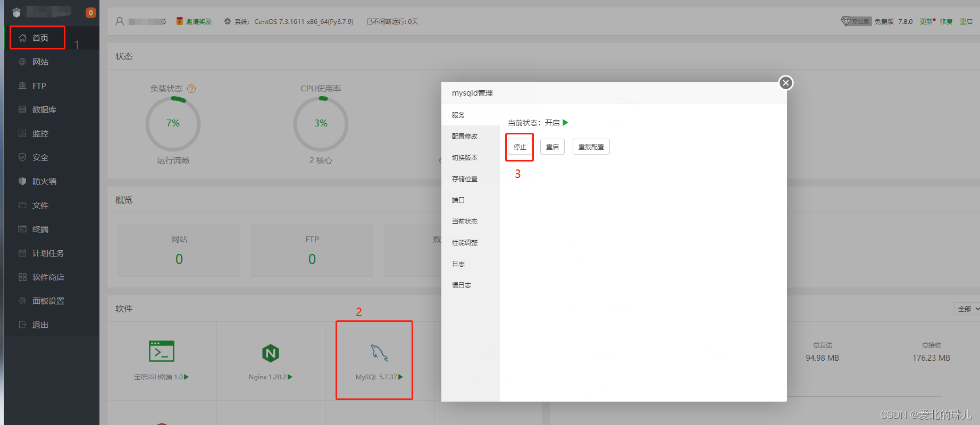This screenshot has width=980, height=425.
Task: Select the 慢日志 tab
Action: point(471,285)
